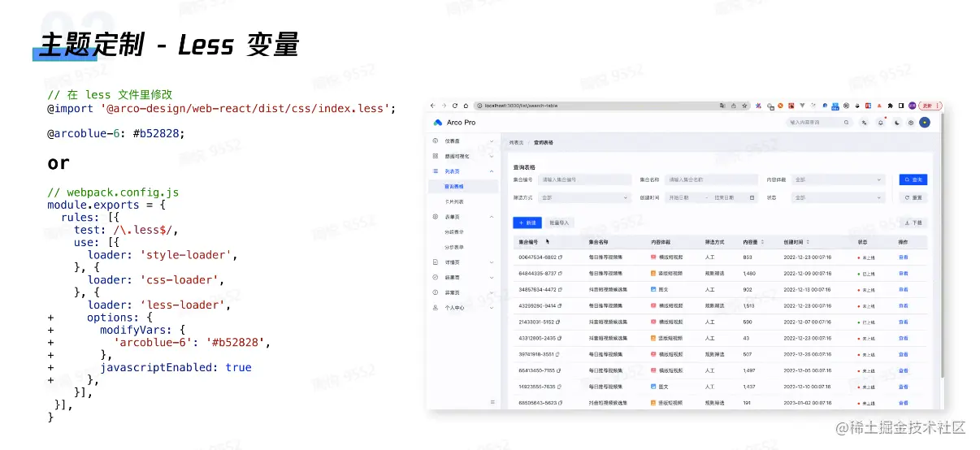Collapse the 列表页 sidebar menu
Screen dimensions: 980x450
click(x=492, y=171)
